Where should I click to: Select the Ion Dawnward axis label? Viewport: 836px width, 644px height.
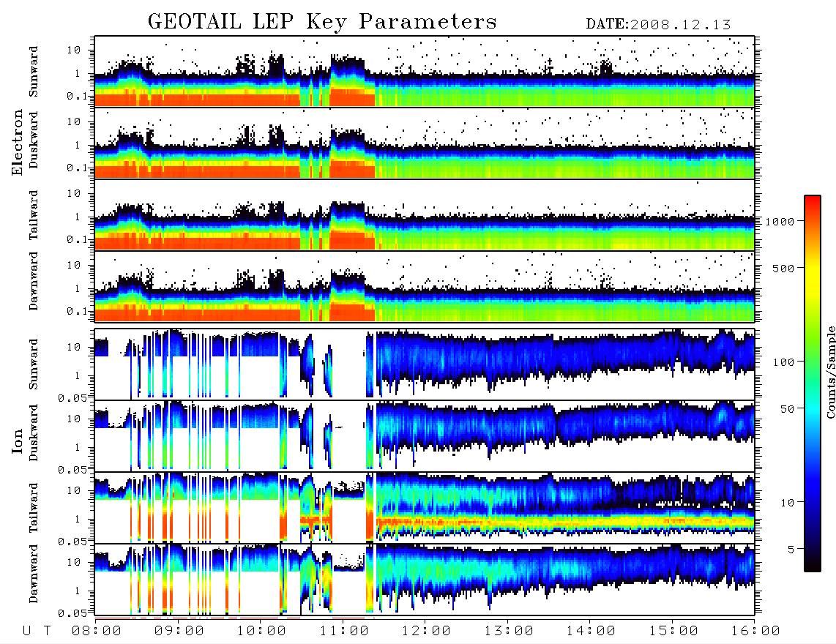click(34, 573)
